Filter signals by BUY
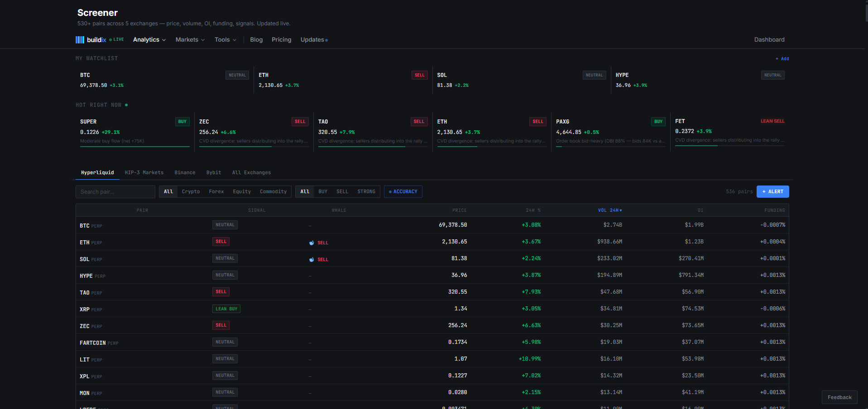 click(x=323, y=192)
